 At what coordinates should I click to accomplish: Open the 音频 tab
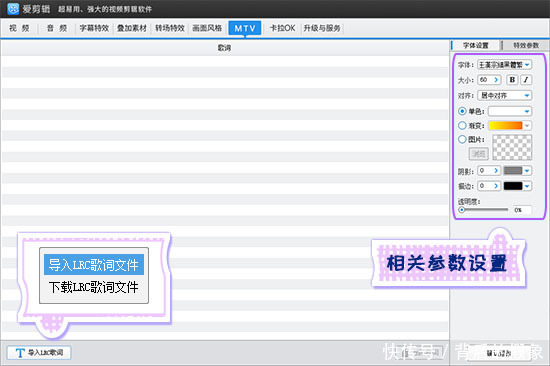56,28
